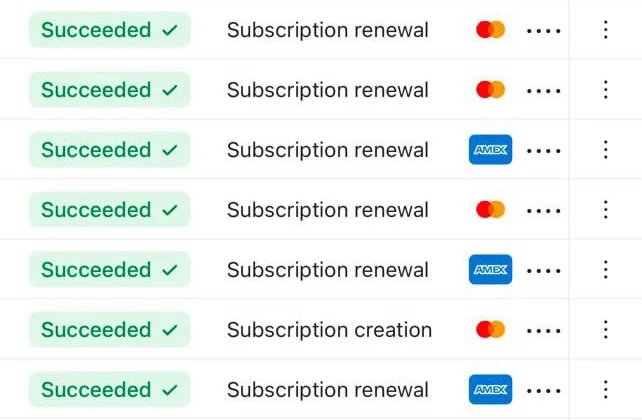The width and height of the screenshot is (642, 420).
Task: Open the more-options menu in the fifth row
Action: pos(605,270)
